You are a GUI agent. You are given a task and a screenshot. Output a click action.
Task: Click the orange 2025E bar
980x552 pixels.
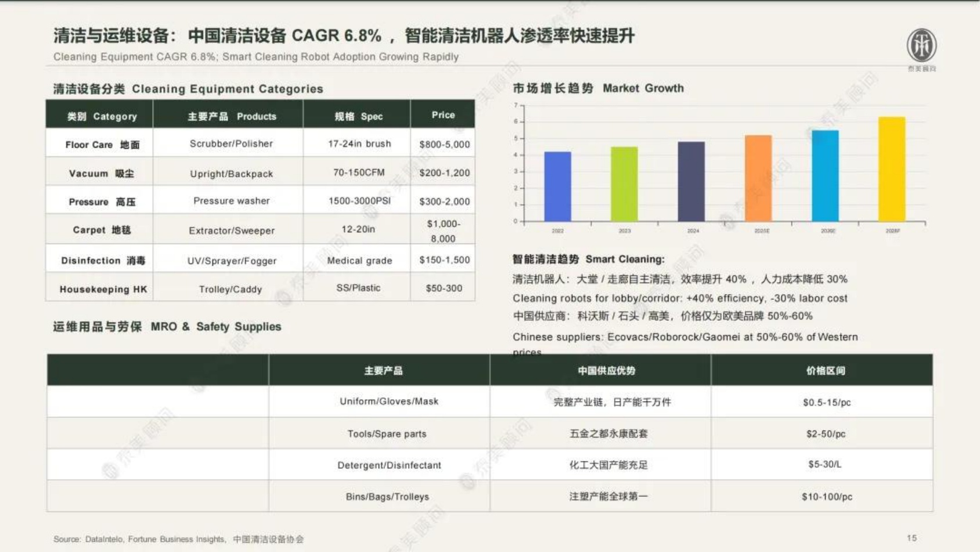[x=758, y=178]
